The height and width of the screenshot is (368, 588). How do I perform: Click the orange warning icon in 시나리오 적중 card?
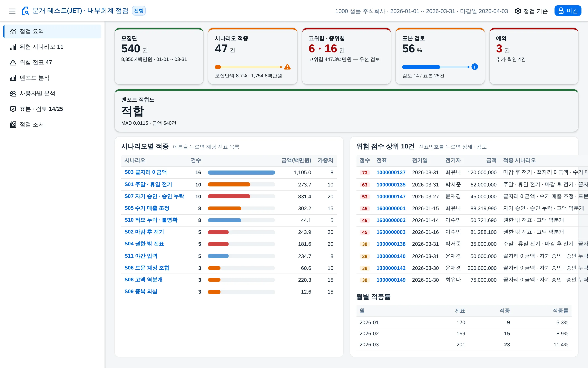coord(287,67)
